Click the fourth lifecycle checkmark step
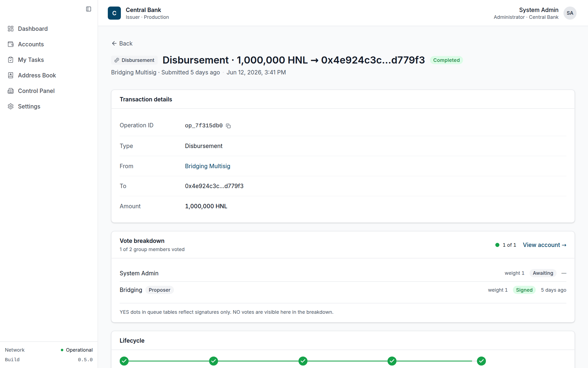 [x=392, y=361]
